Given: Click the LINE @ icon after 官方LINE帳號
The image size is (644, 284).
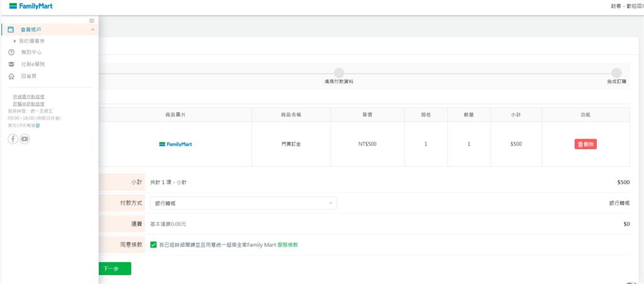Looking at the screenshot, I should [38, 125].
